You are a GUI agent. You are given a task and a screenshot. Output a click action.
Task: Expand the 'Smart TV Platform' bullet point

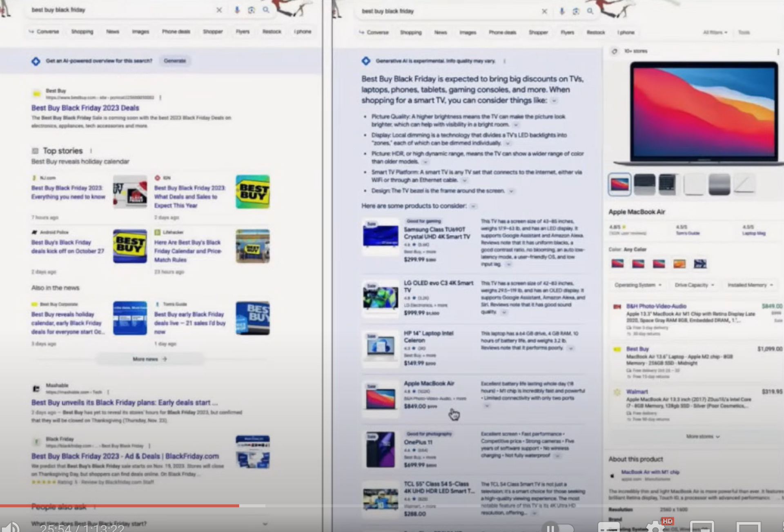[465, 180]
